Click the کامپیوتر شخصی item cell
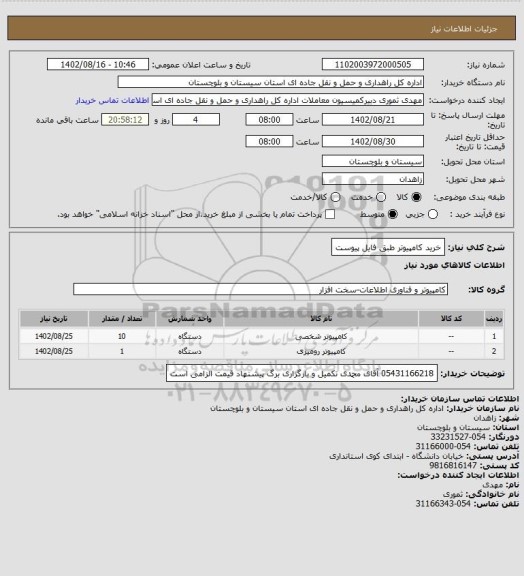The image size is (524, 576). [x=321, y=336]
